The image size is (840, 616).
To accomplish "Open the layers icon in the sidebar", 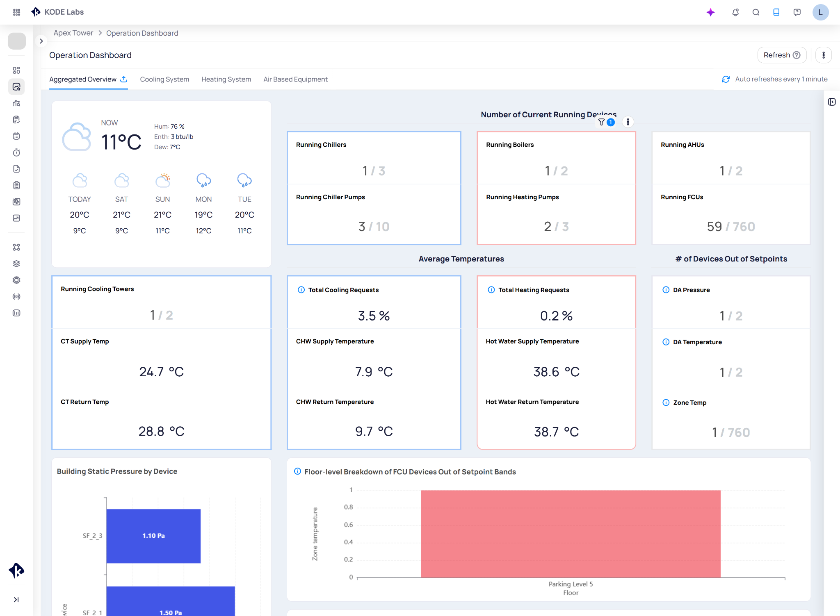I will pyautogui.click(x=16, y=263).
